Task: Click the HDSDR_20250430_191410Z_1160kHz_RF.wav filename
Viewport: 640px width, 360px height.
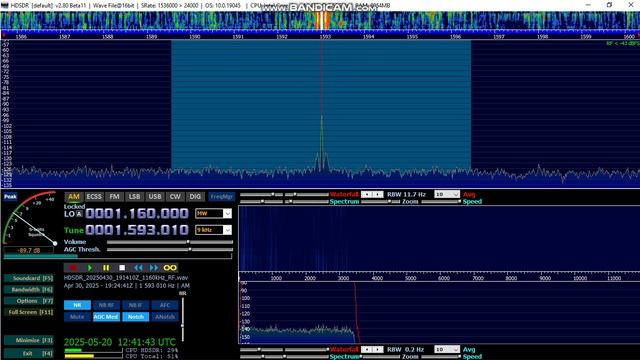Action: (x=126, y=278)
